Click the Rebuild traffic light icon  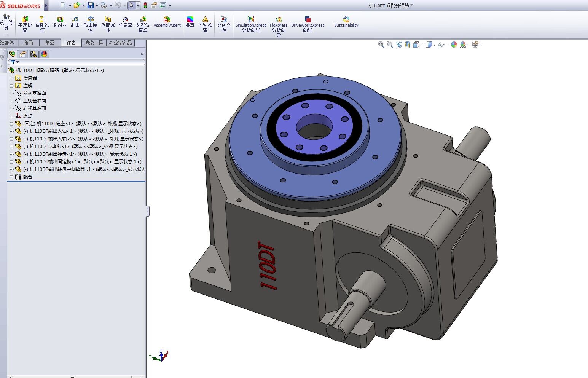[145, 5]
